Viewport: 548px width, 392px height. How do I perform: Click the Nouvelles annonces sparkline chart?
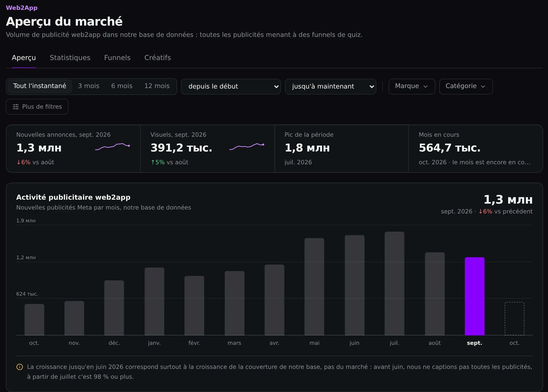[112, 147]
